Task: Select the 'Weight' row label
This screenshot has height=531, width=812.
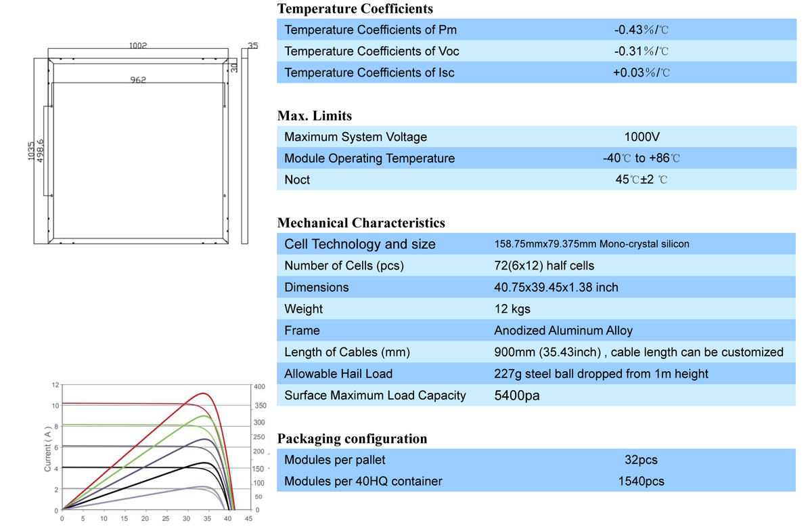Action: pos(304,309)
